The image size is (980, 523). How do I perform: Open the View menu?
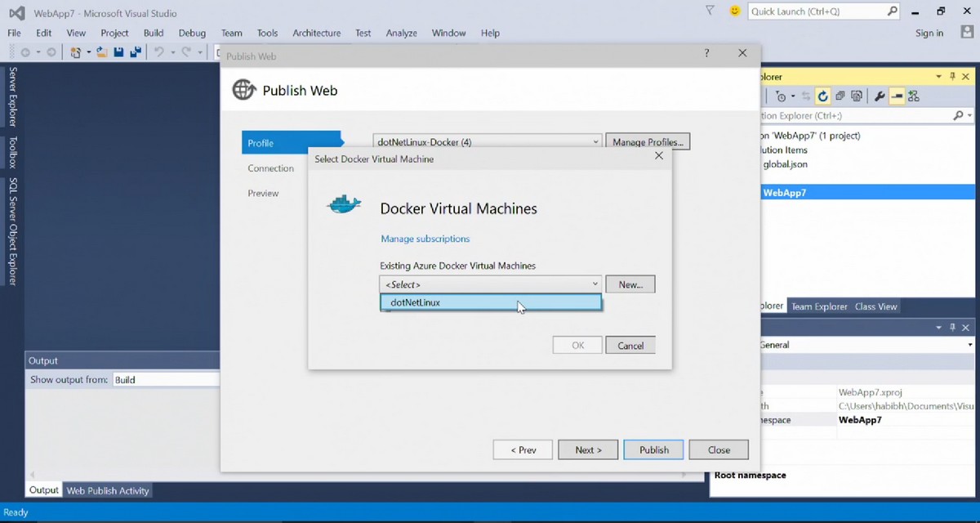pos(76,33)
